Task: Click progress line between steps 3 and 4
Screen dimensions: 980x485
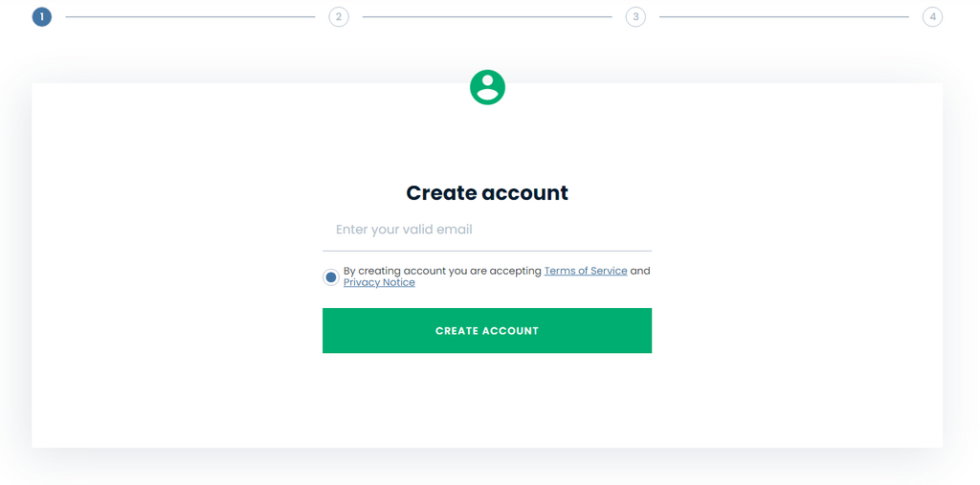Action: [x=785, y=17]
